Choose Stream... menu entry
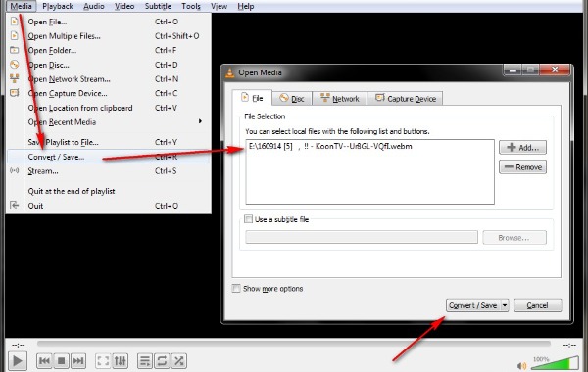This screenshot has height=372, width=588. pyautogui.click(x=109, y=171)
